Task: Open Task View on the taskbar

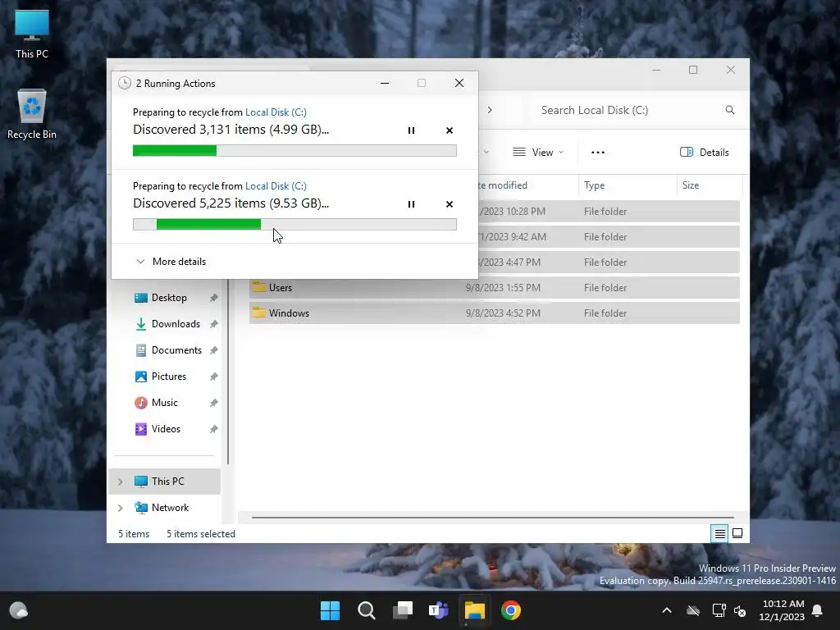Action: pyautogui.click(x=402, y=610)
